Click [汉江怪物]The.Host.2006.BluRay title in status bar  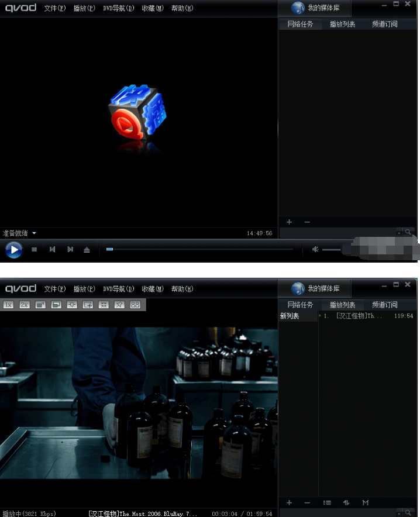142,513
